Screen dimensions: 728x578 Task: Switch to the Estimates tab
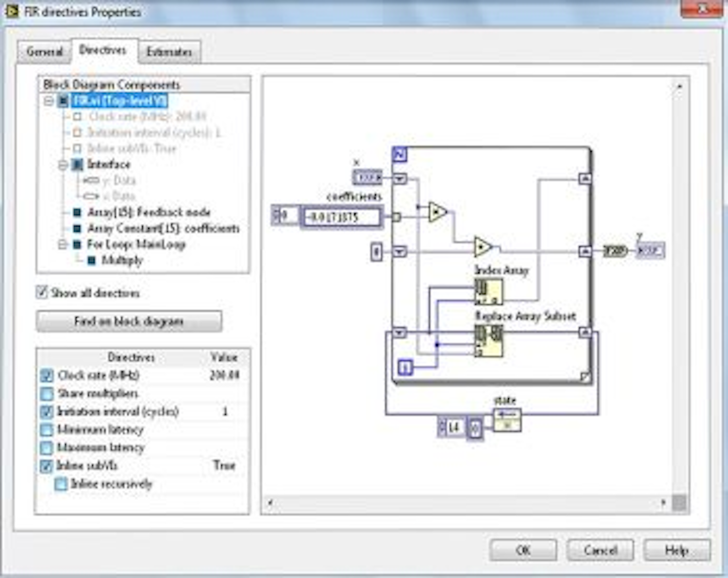(169, 51)
